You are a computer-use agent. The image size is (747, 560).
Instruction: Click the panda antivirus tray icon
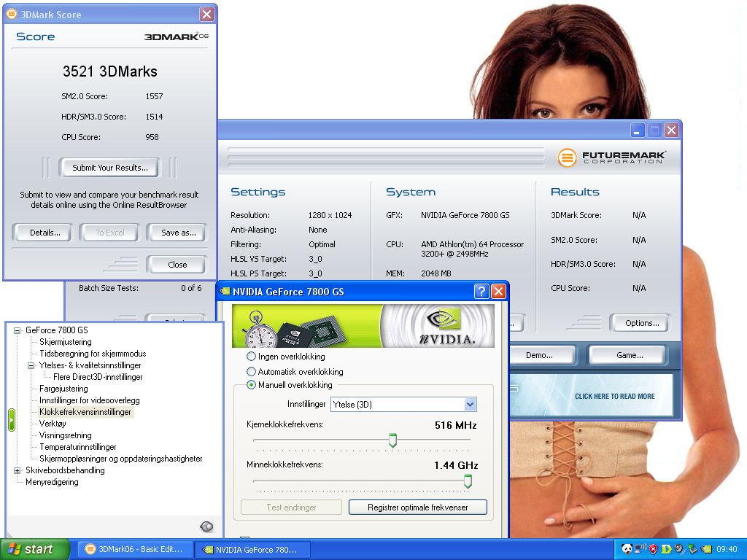pyautogui.click(x=627, y=549)
